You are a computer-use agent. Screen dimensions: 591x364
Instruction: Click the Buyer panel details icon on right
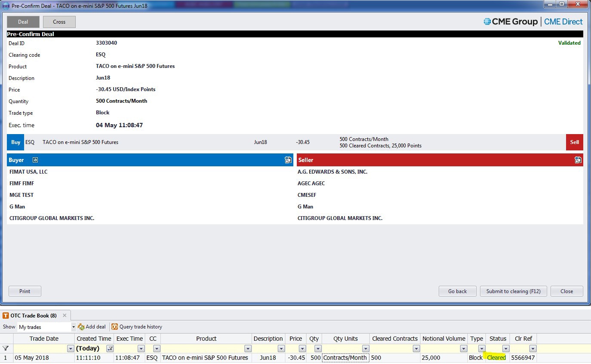[288, 160]
